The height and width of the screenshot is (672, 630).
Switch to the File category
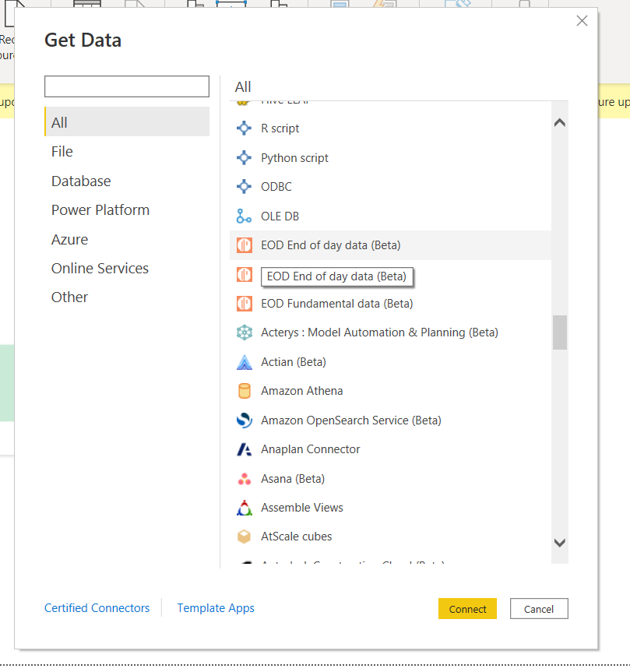pyautogui.click(x=127, y=152)
